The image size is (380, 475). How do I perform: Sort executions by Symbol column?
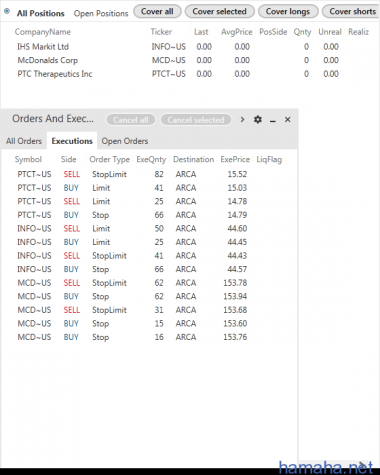point(28,159)
